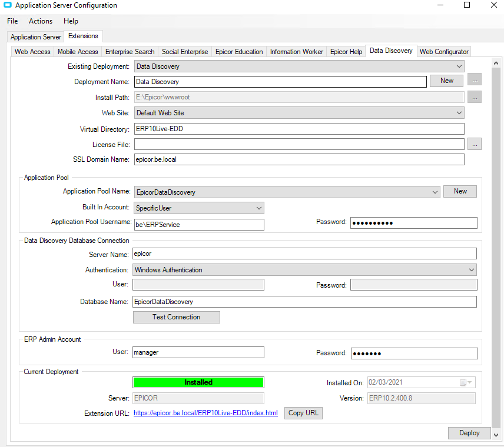The height and width of the screenshot is (447, 504).
Task: Open the Information Worker tab
Action: click(297, 52)
